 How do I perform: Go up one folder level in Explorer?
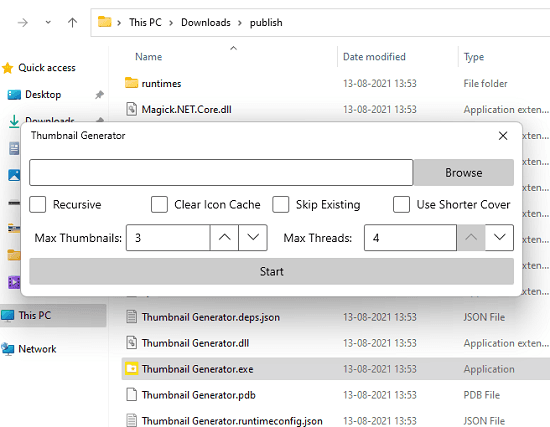coord(72,23)
